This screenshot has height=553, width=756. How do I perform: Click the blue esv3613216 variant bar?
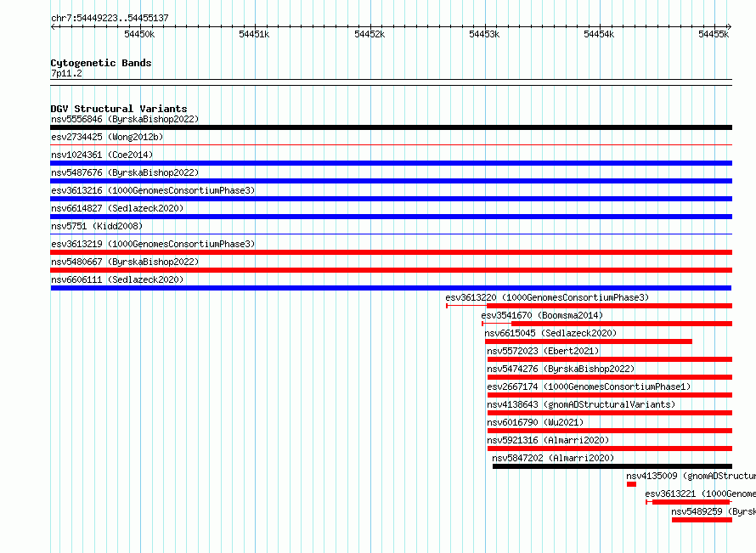click(391, 199)
